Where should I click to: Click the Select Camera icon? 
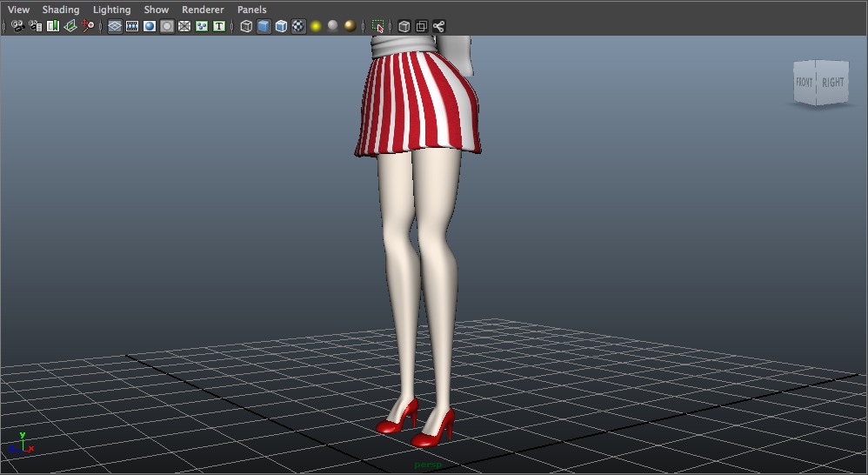tap(18, 26)
